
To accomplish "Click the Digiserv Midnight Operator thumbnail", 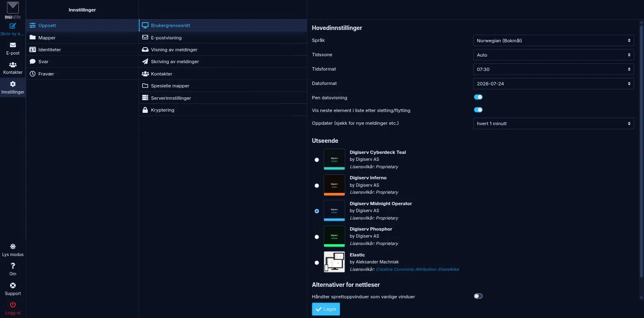I will tap(334, 210).
